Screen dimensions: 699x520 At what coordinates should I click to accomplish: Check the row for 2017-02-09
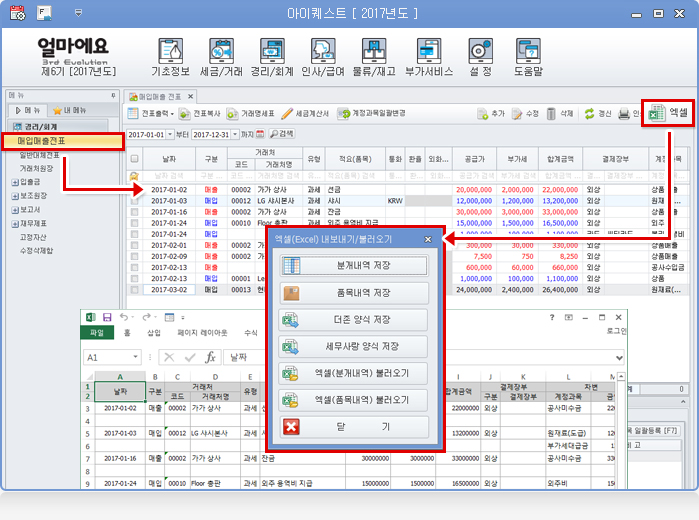[x=134, y=256]
